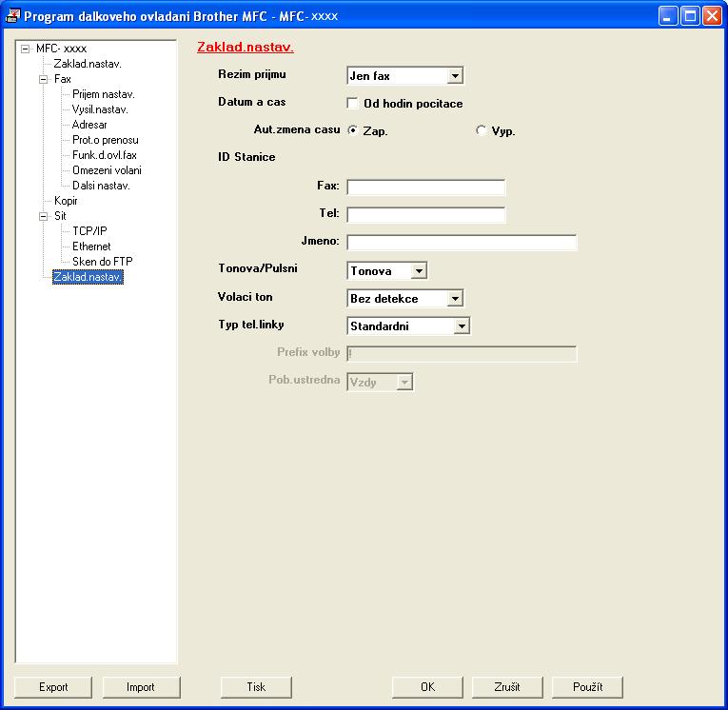Collapse the MFC- xxxx root tree node

pyautogui.click(x=26, y=49)
